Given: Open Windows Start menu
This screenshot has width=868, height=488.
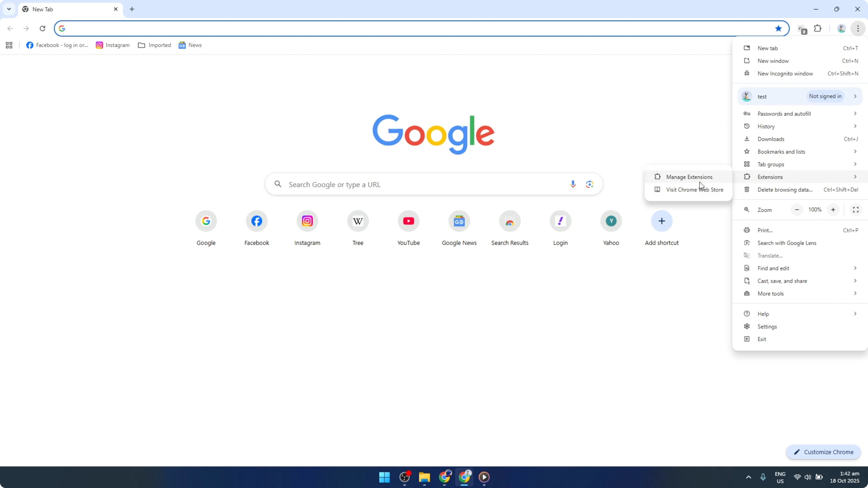Looking at the screenshot, I should (384, 477).
